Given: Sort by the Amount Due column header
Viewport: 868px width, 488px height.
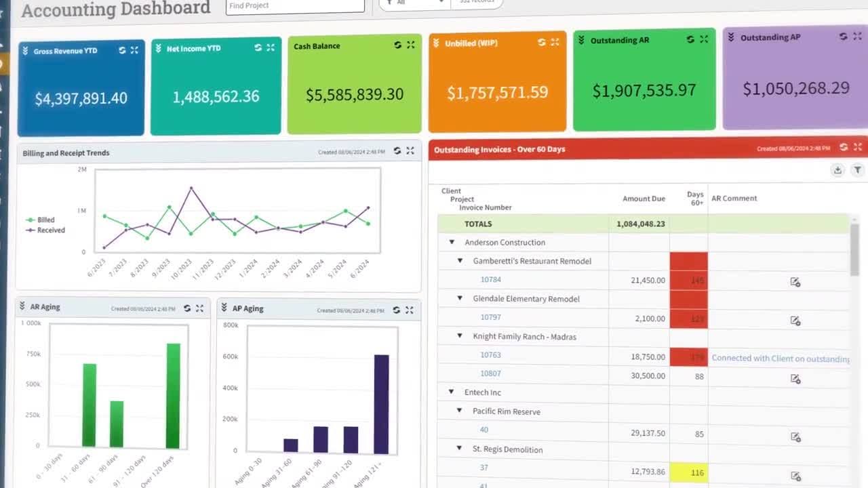Looking at the screenshot, I should [x=644, y=199].
